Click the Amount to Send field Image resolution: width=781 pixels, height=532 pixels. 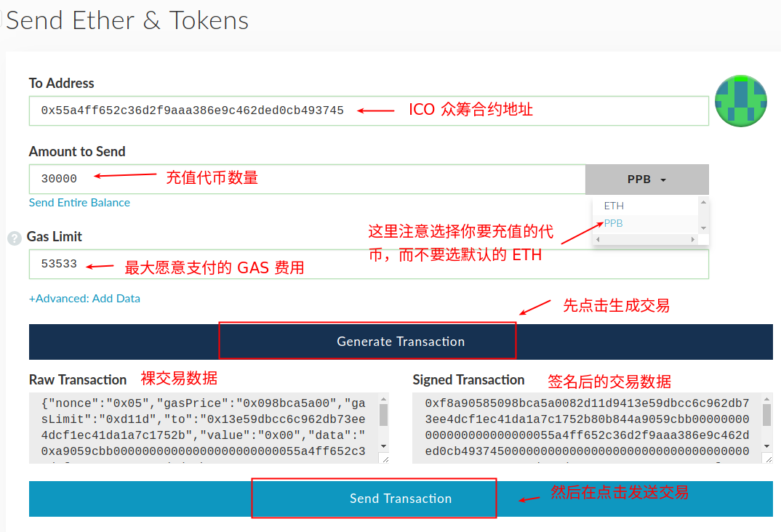[308, 180]
